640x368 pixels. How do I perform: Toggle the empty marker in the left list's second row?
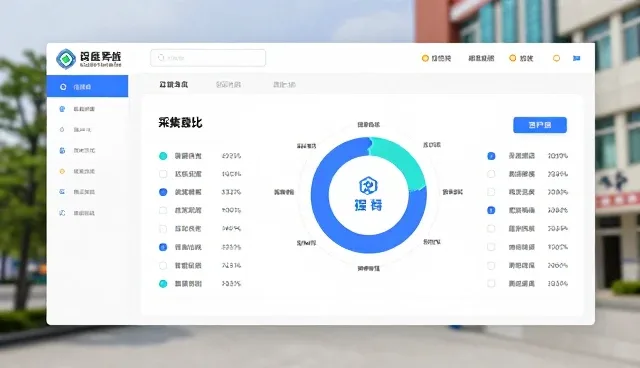[163, 174]
